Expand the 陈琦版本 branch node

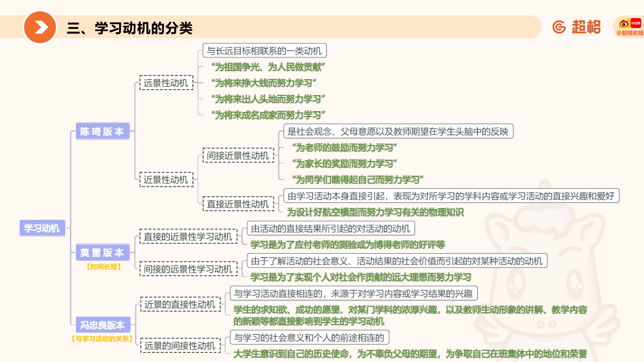[103, 131]
